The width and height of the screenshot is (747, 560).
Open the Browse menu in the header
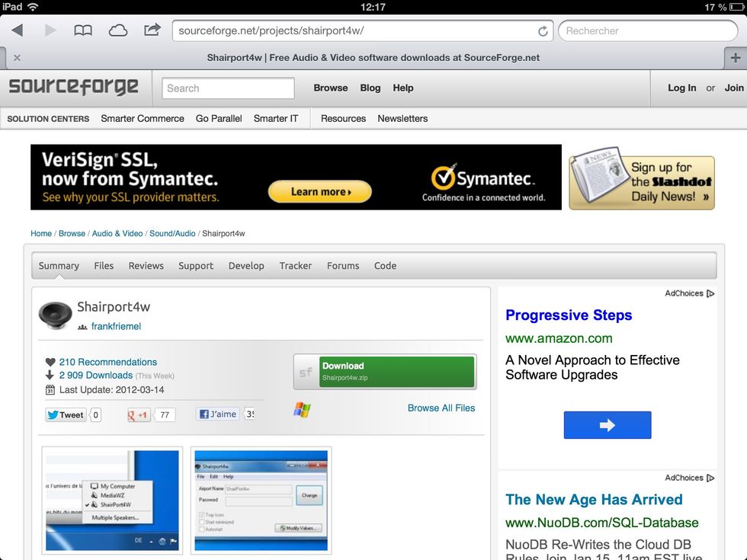[330, 88]
